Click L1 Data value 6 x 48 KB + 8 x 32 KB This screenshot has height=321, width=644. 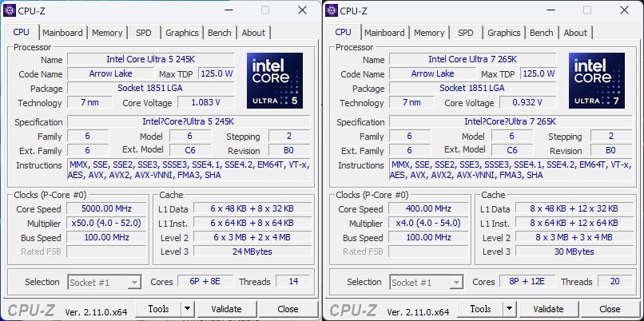[252, 209]
